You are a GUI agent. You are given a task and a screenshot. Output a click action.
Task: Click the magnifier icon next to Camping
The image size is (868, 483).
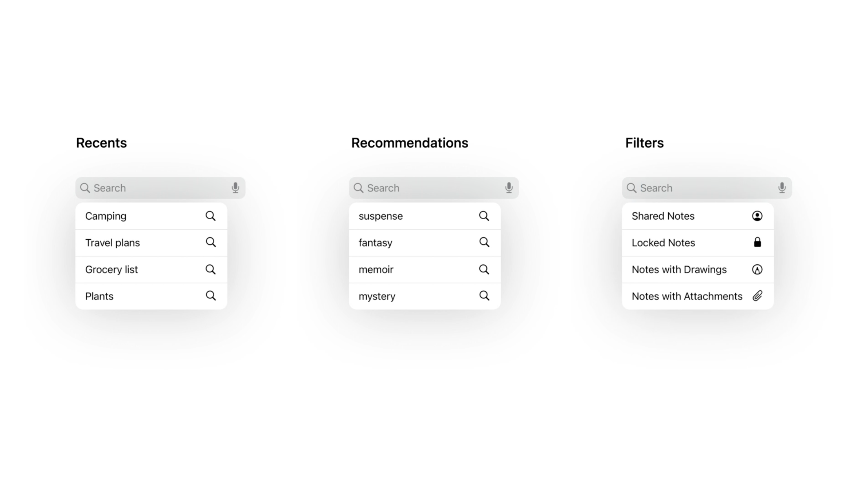pos(211,216)
